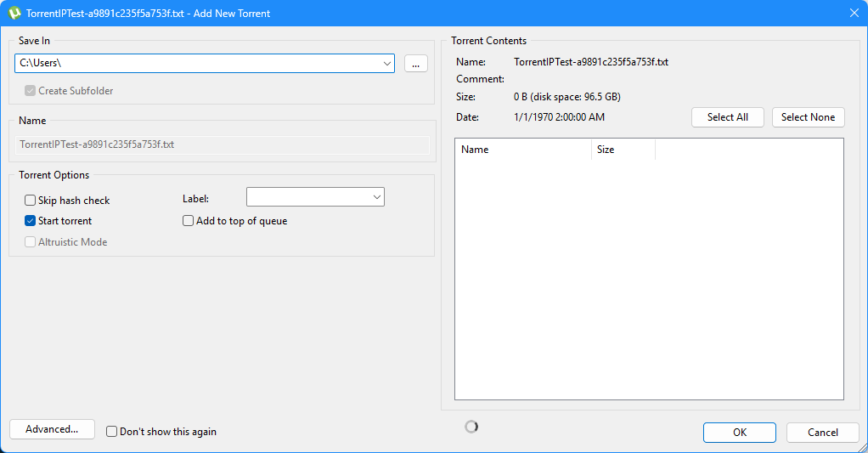Browse for folder with the ... button
The image size is (868, 453).
(415, 63)
